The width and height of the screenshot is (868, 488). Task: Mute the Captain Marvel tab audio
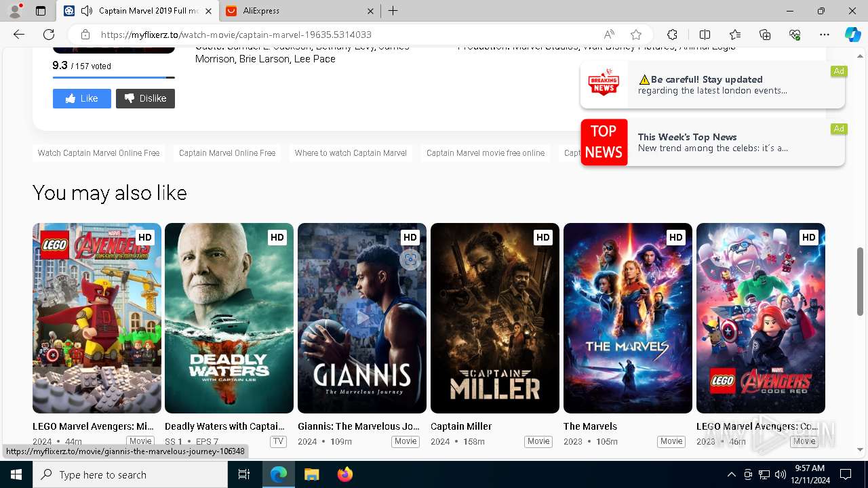click(x=87, y=11)
